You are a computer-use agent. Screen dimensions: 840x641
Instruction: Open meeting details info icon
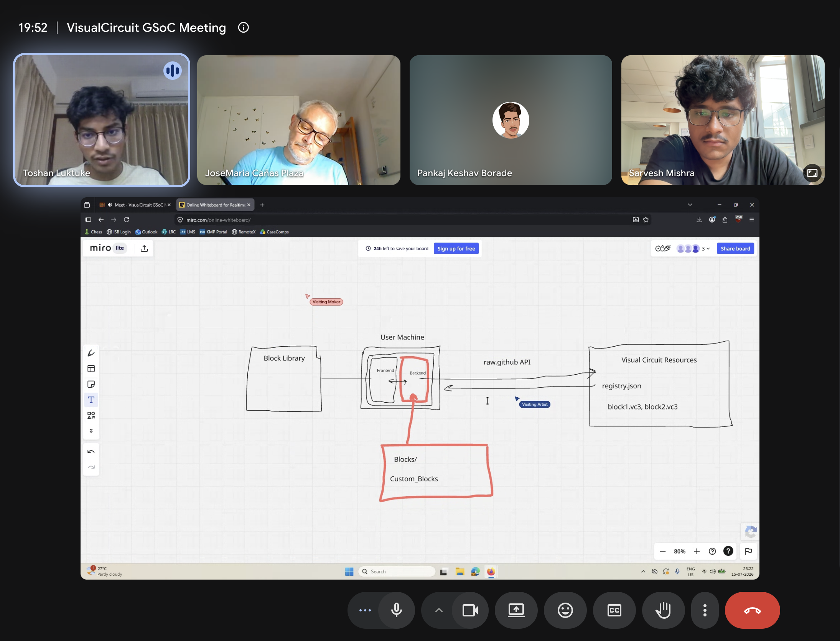pos(243,28)
